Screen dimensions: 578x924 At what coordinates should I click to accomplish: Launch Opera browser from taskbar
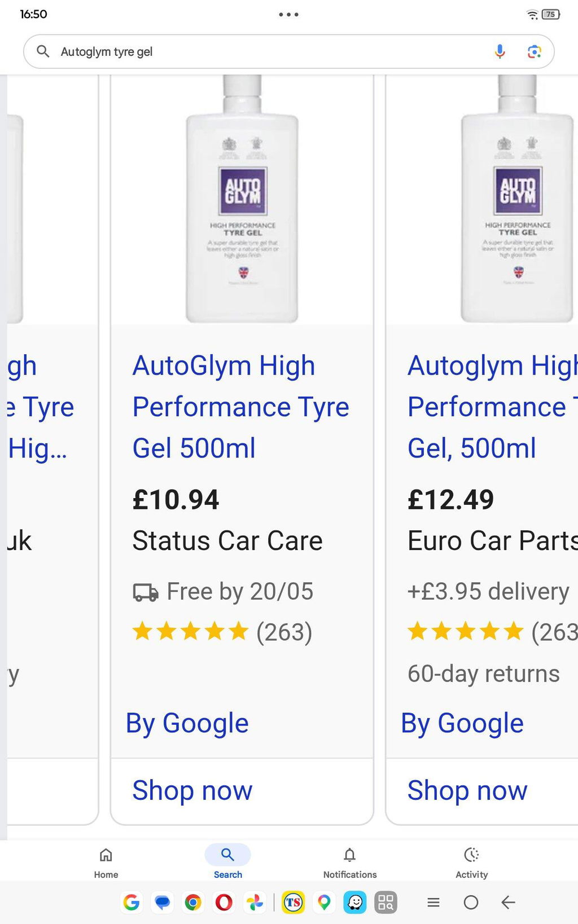coord(224,903)
